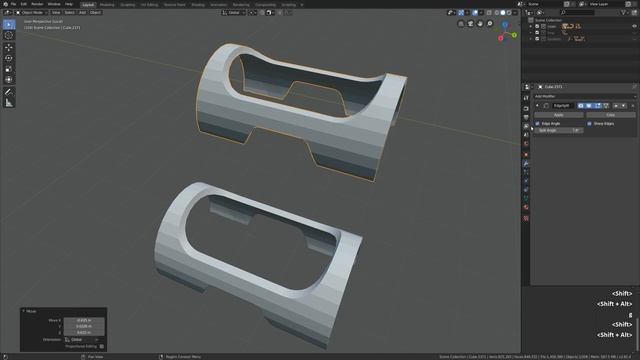The image size is (640, 360).
Task: Select the Transform tool
Action: (x=9, y=80)
